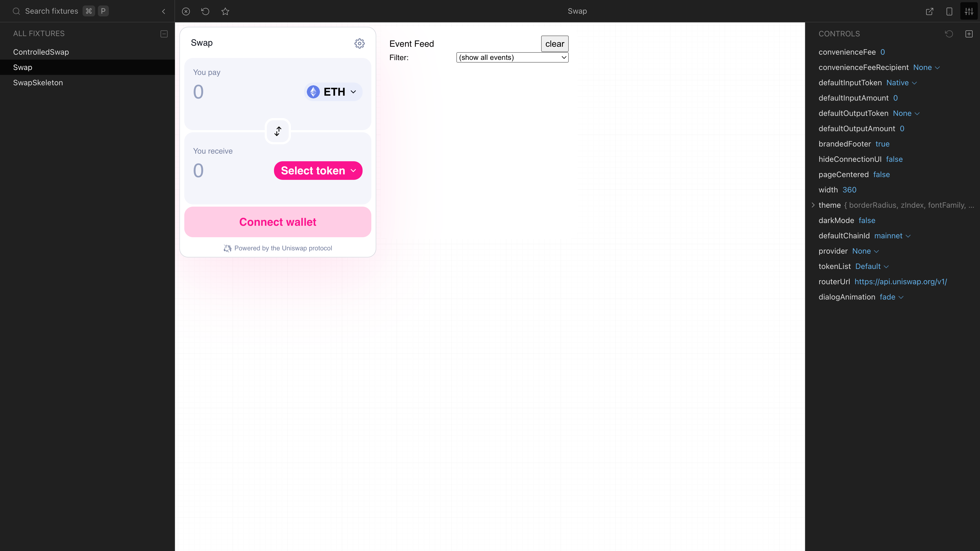
Task: Star the Swap fixture as favorite
Action: tap(225, 11)
